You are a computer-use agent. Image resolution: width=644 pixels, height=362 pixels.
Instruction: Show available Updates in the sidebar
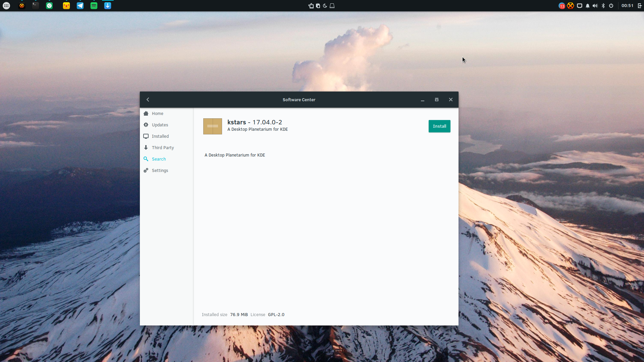tap(167, 125)
